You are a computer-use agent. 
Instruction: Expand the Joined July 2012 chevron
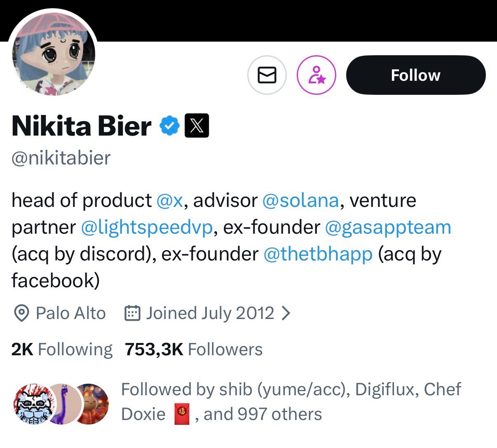point(286,314)
